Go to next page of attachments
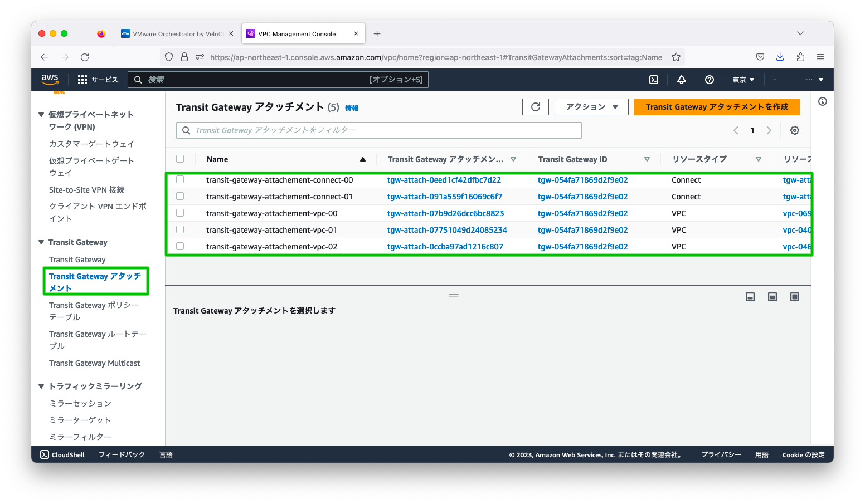 (769, 130)
